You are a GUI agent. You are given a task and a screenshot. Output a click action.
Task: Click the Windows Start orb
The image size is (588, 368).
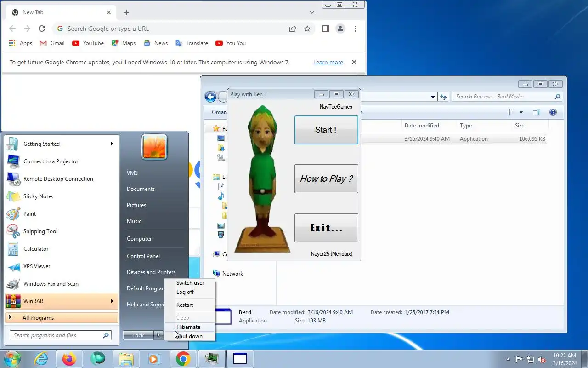[x=12, y=359]
